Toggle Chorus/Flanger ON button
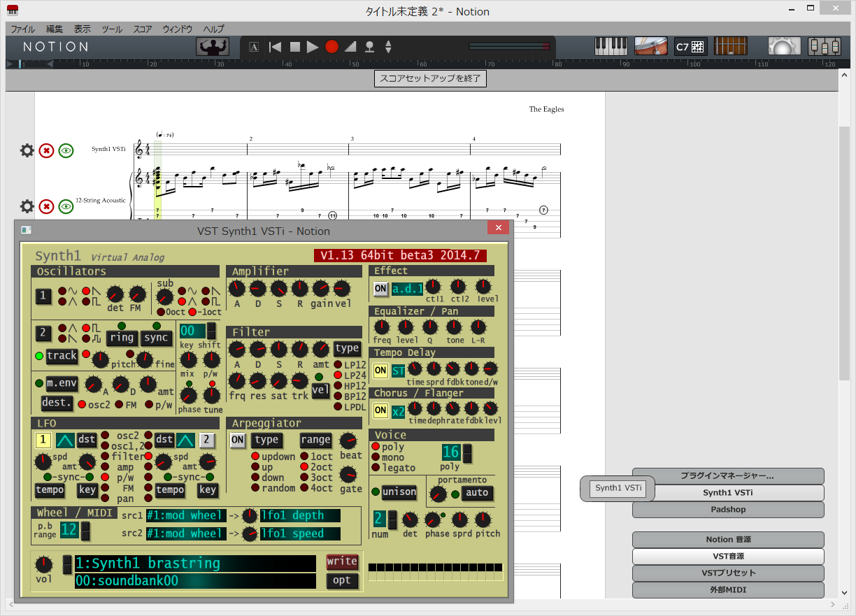The height and width of the screenshot is (616, 856). 380,411
